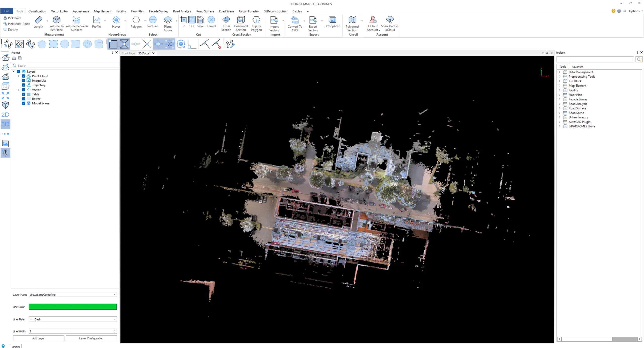Toggle the Trajectory layer visibility checkbox
This screenshot has height=348, width=644.
point(23,85)
